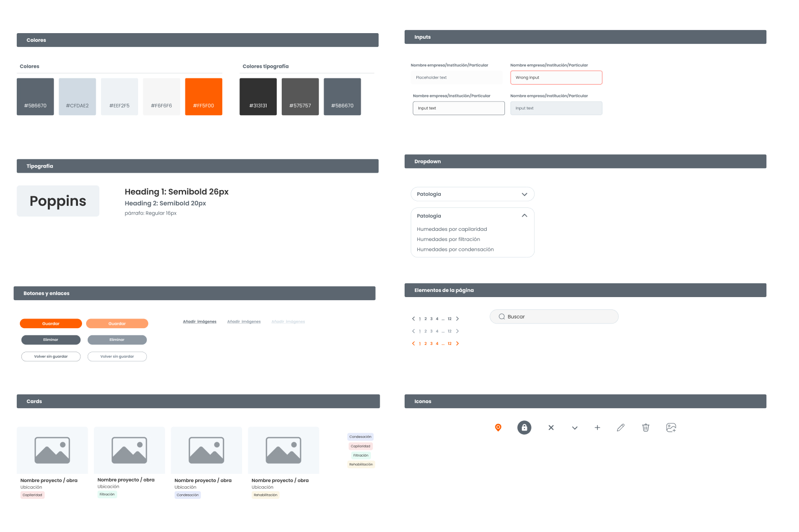Screen dimensions: 799x532
Task: Select the pencil edit icon
Action: [620, 428]
